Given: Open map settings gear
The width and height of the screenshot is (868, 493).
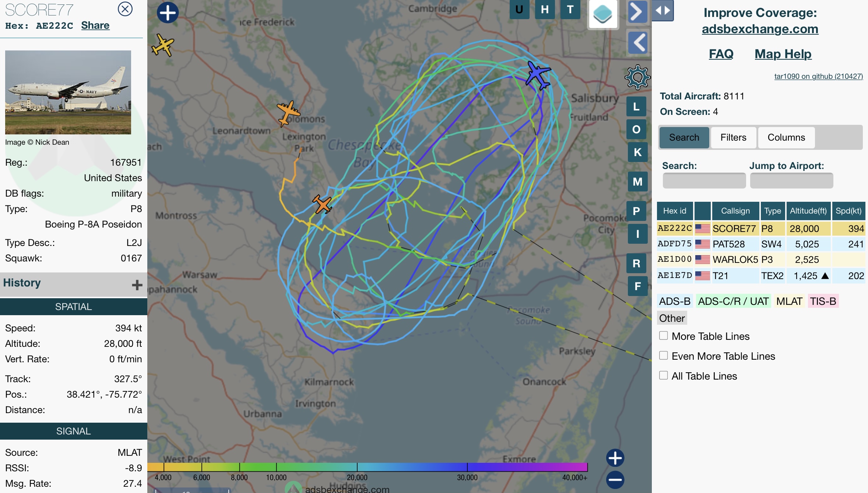Looking at the screenshot, I should pyautogui.click(x=637, y=77).
